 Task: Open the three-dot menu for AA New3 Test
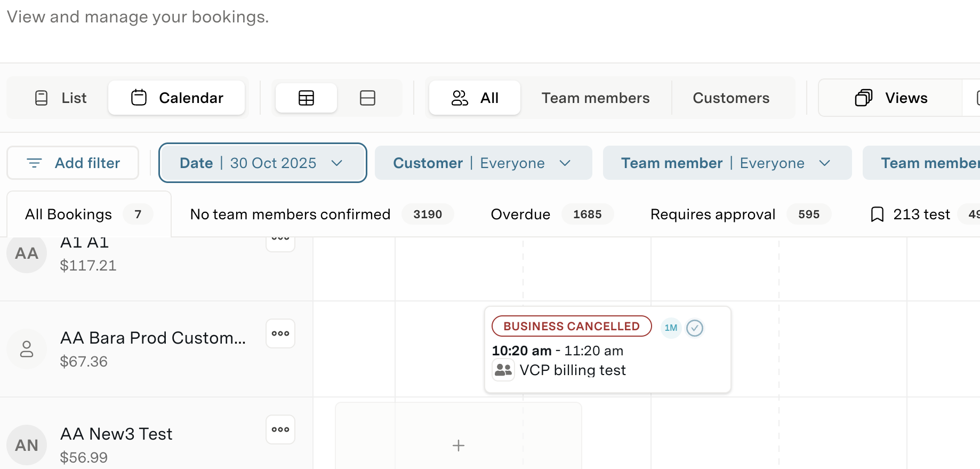[x=280, y=430]
